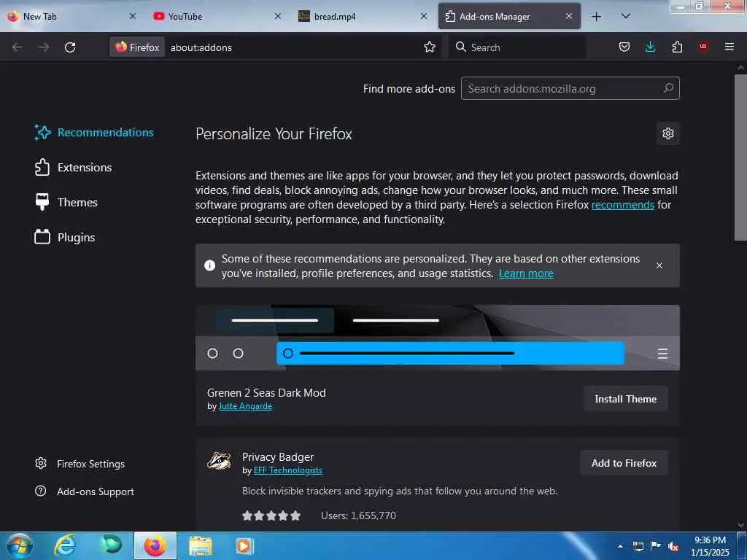Open Firefox Settings from sidebar
747x560 pixels.
coord(80,464)
